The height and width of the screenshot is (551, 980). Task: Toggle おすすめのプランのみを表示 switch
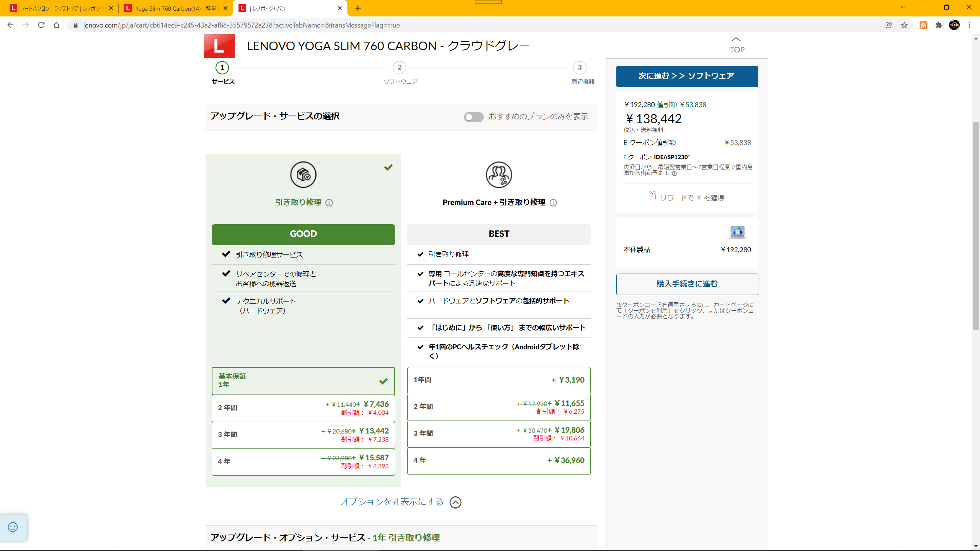(474, 117)
